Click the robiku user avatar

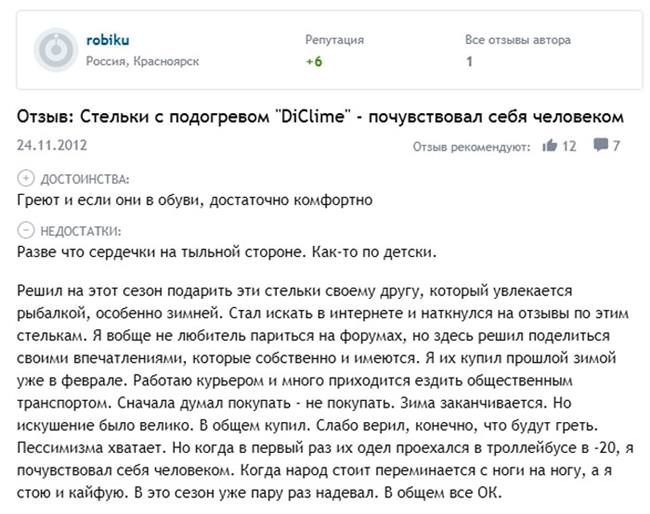click(x=56, y=50)
